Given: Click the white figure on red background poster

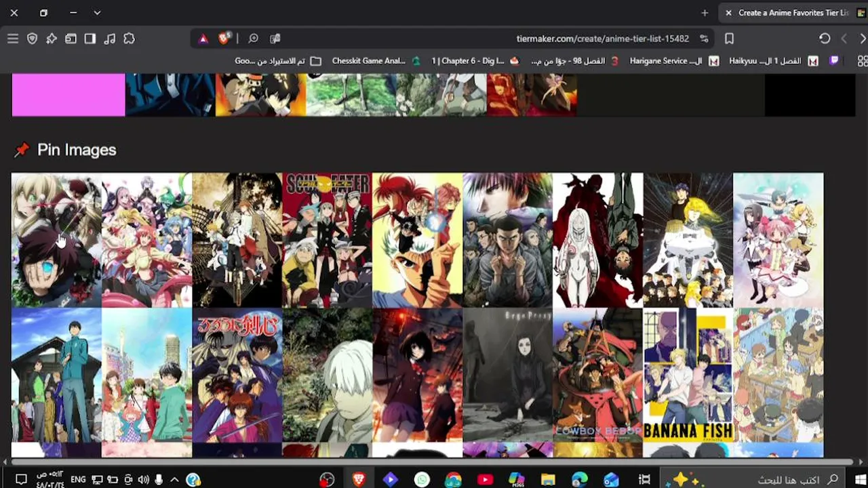Looking at the screenshot, I should click(597, 240).
